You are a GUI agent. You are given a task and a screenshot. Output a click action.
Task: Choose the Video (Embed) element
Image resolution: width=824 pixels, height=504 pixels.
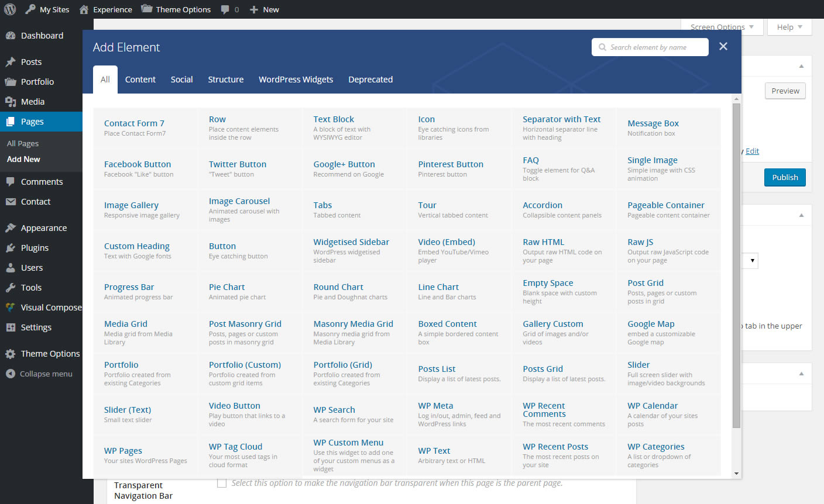(459, 250)
